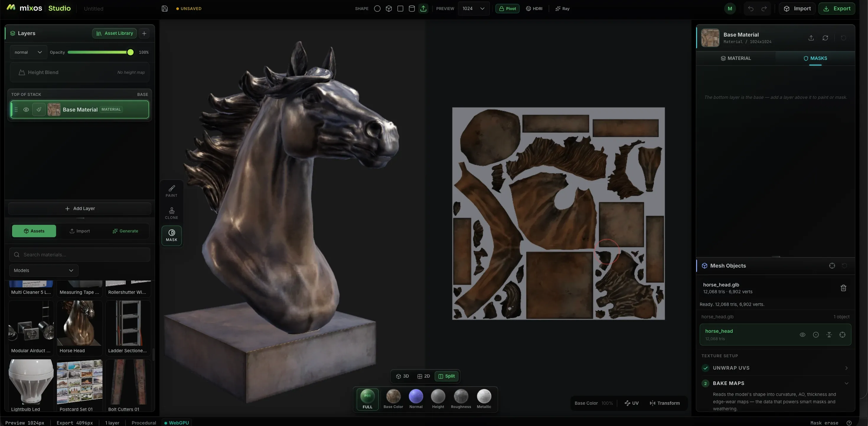The width and height of the screenshot is (868, 426).
Task: Select the Mask tool
Action: 172,235
